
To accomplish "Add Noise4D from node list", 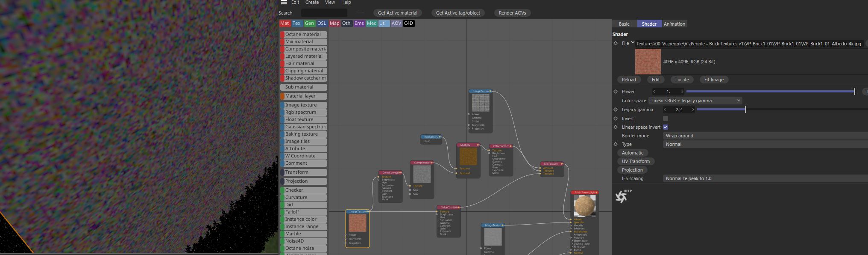I will [304, 241].
